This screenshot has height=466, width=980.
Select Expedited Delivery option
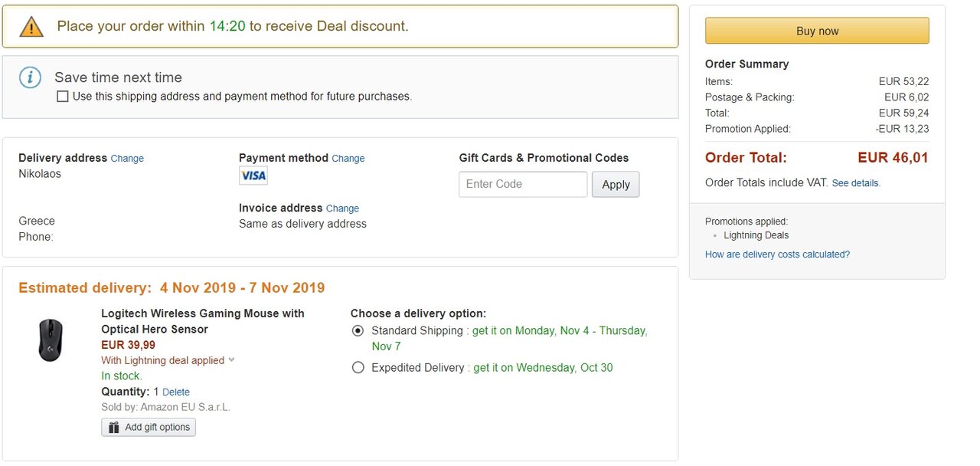pyautogui.click(x=358, y=368)
